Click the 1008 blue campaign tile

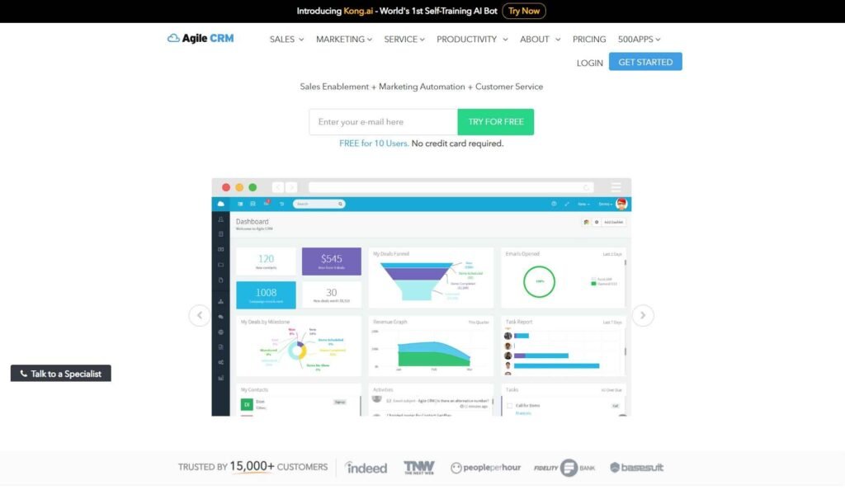tap(266, 295)
